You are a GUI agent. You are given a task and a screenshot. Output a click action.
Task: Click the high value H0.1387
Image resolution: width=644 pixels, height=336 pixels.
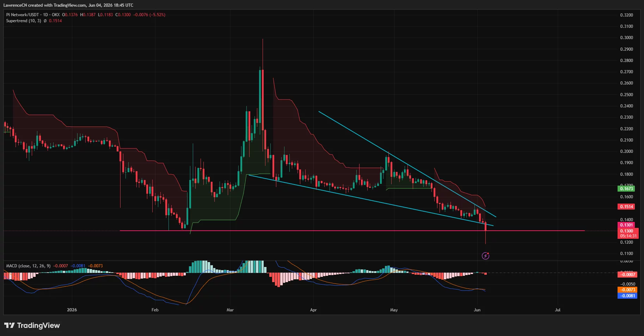click(x=88, y=15)
